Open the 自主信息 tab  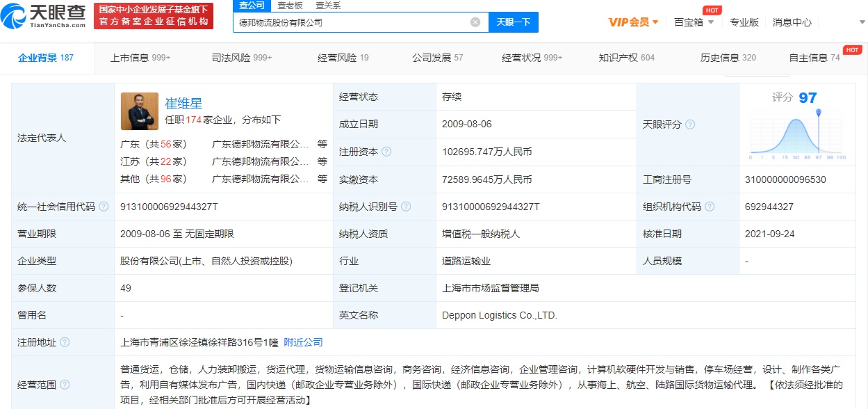point(814,58)
